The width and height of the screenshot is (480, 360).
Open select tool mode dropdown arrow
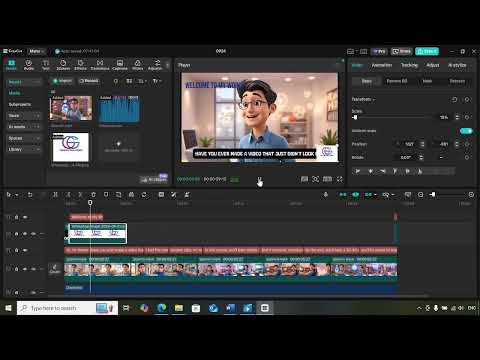click(x=16, y=195)
